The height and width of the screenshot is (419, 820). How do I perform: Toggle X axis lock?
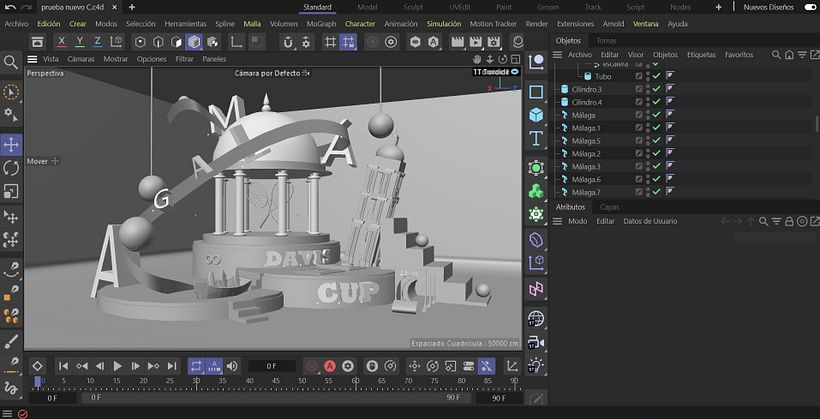coord(62,42)
